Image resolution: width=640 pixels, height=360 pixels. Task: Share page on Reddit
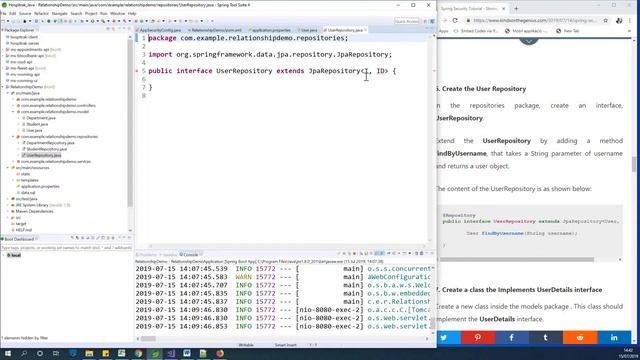(x=580, y=338)
